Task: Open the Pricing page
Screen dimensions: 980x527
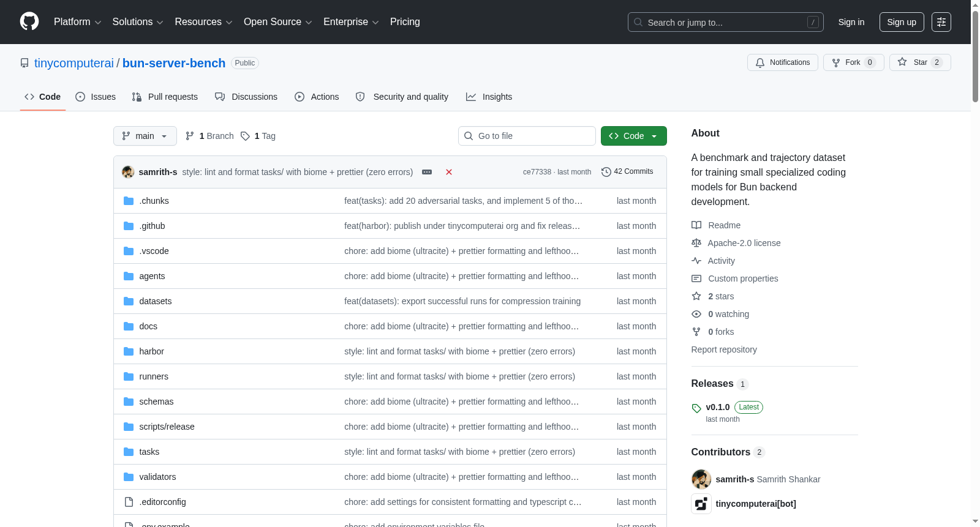Action: pyautogui.click(x=405, y=22)
